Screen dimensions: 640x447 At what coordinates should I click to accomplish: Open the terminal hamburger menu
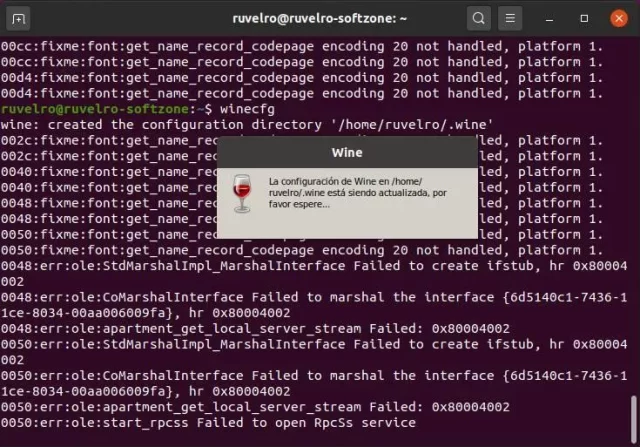tap(511, 18)
